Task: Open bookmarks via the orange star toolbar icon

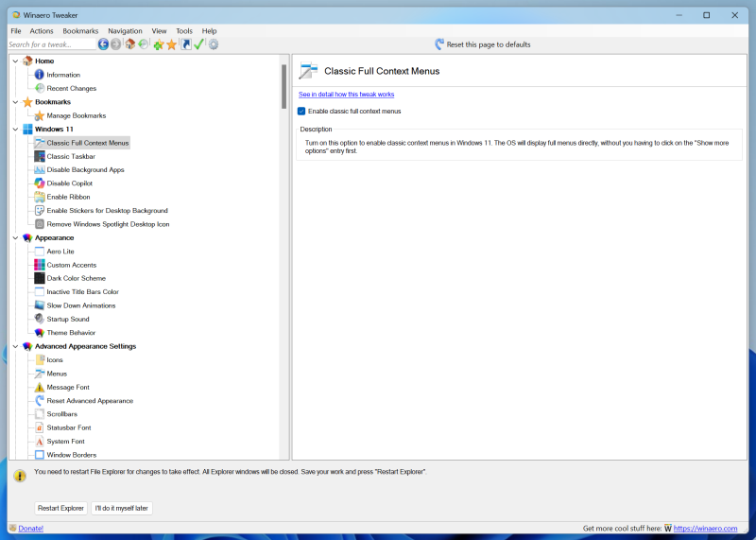Action: click(x=172, y=44)
